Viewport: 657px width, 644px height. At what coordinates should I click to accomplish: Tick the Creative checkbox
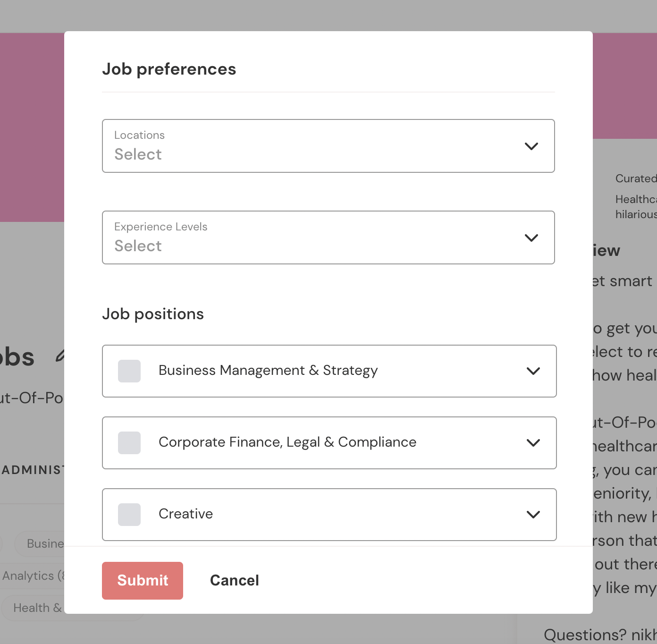[x=129, y=515]
